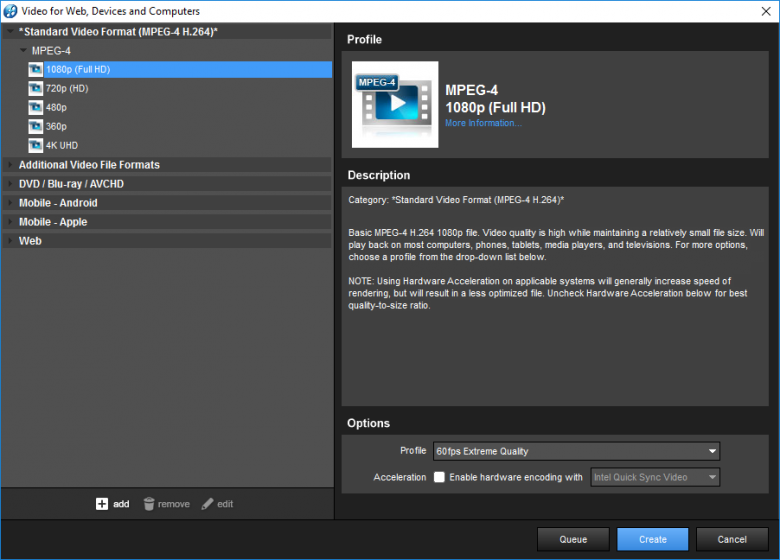Expand the Web category

pos(10,241)
